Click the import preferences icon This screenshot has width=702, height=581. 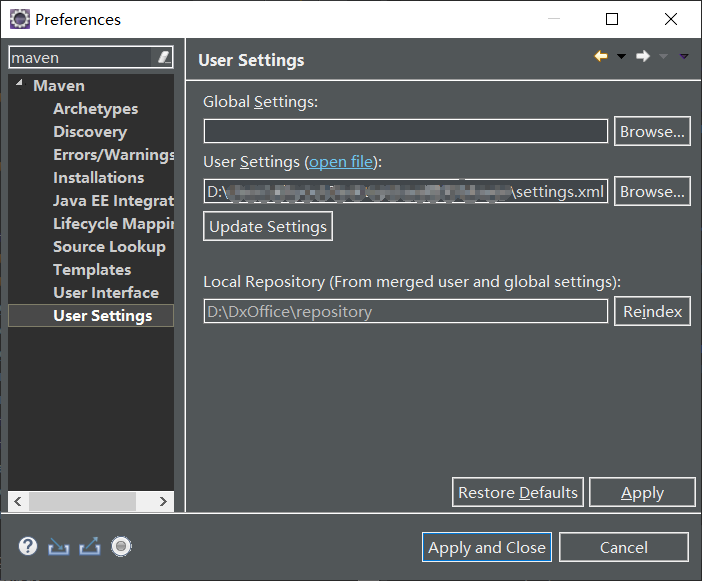click(x=59, y=546)
